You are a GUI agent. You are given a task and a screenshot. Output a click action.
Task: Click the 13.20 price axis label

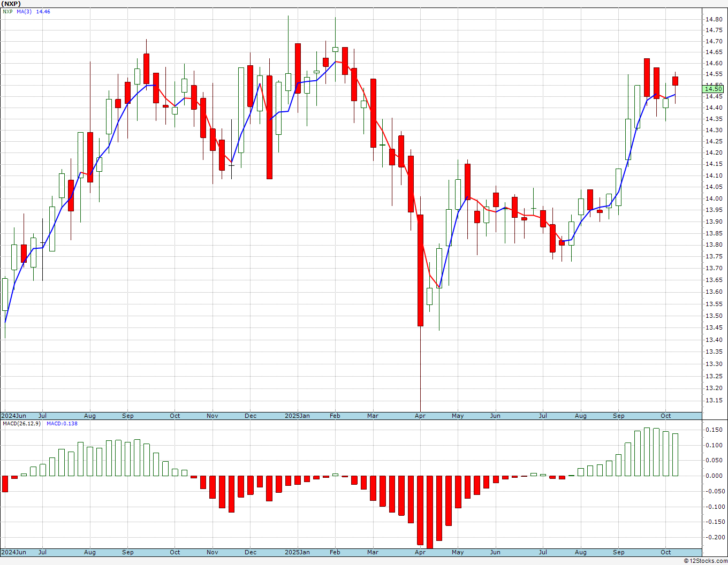tap(714, 388)
